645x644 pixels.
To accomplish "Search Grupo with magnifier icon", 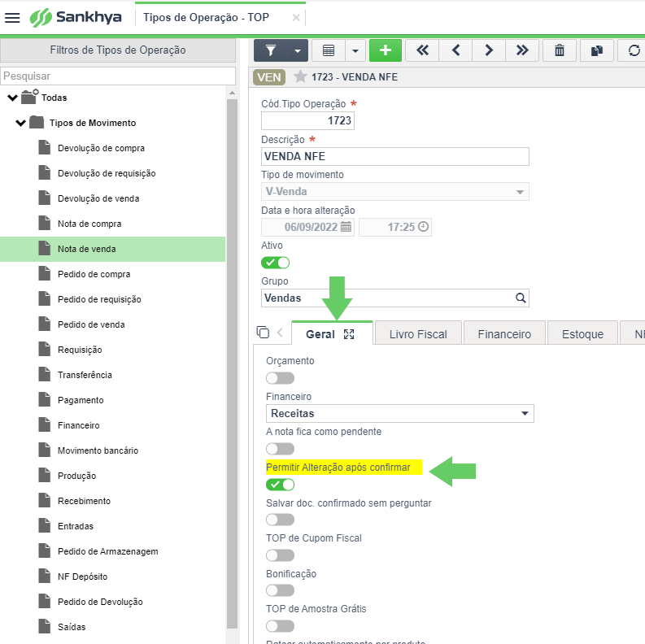I will click(521, 298).
